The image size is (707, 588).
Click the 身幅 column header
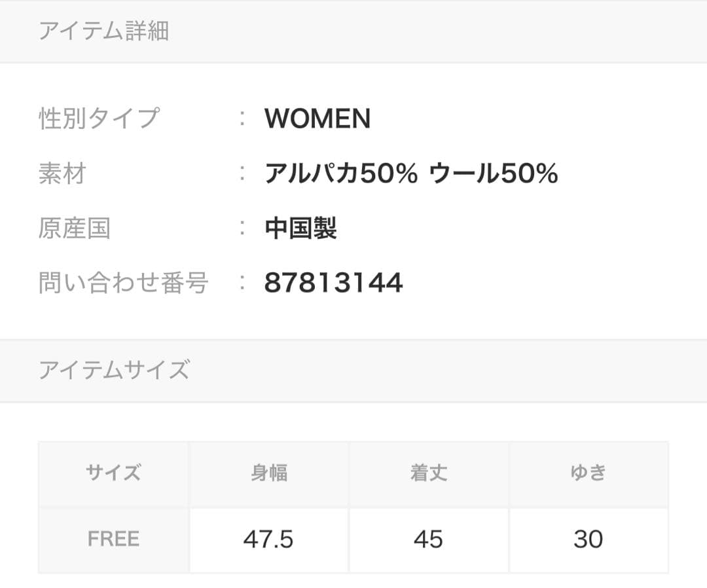click(x=269, y=473)
